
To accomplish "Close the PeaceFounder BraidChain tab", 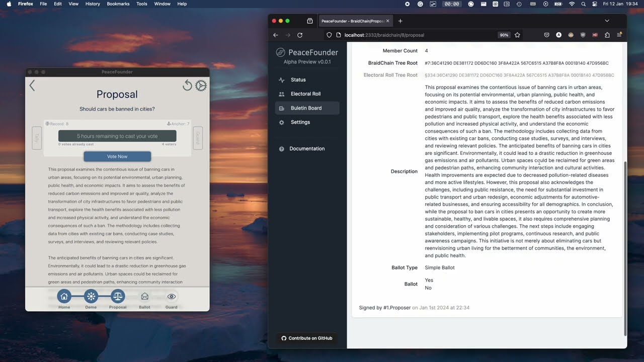I will [388, 21].
